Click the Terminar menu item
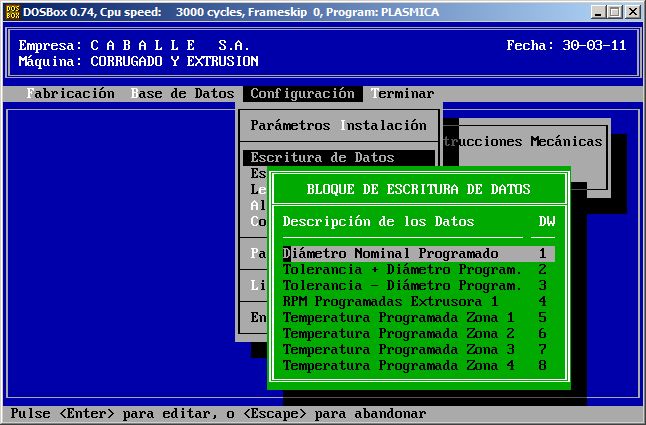This screenshot has width=646, height=425. click(402, 94)
